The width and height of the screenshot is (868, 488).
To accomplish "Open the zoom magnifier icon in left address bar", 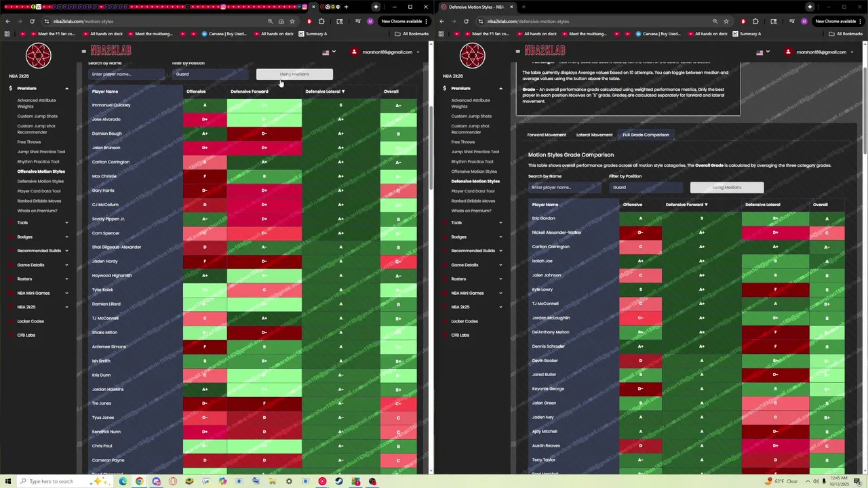I will point(271,21).
